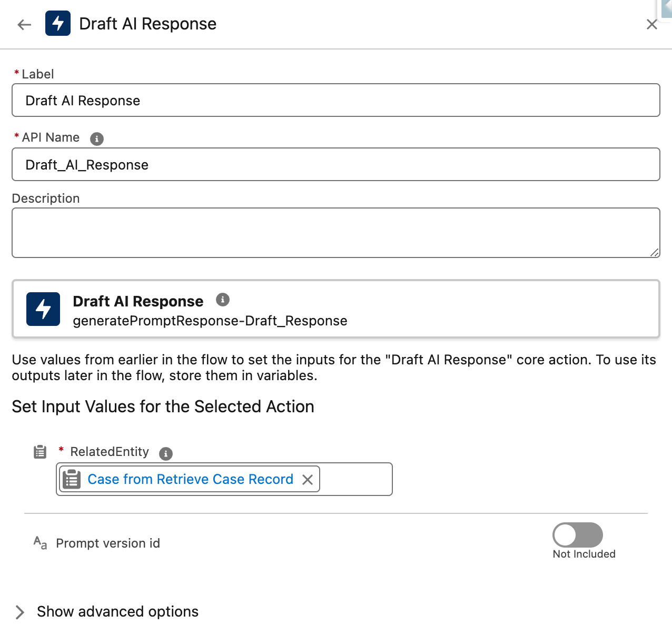Viewport: 672px width, 635px height.
Task: Click the lightning action icon in header
Action: pyautogui.click(x=58, y=23)
